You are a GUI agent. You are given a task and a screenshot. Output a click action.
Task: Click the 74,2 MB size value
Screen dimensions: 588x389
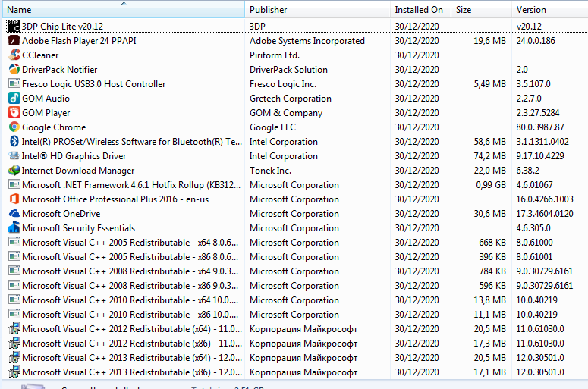click(x=489, y=156)
